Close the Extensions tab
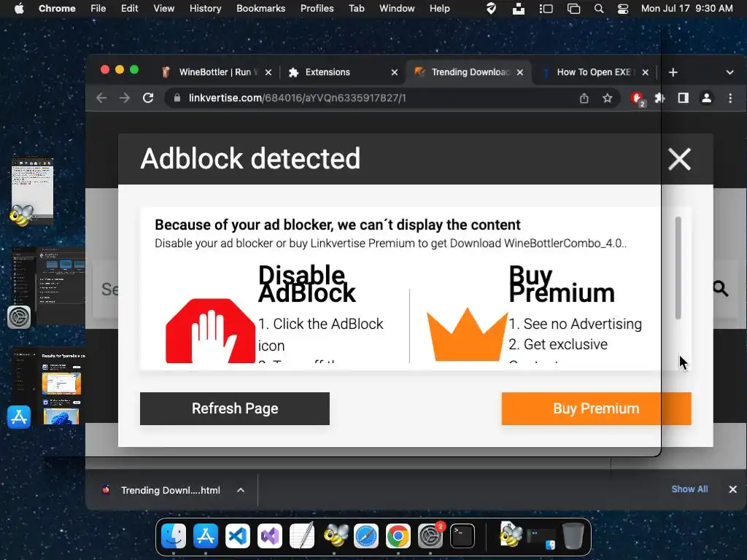The height and width of the screenshot is (560, 747). [x=395, y=72]
